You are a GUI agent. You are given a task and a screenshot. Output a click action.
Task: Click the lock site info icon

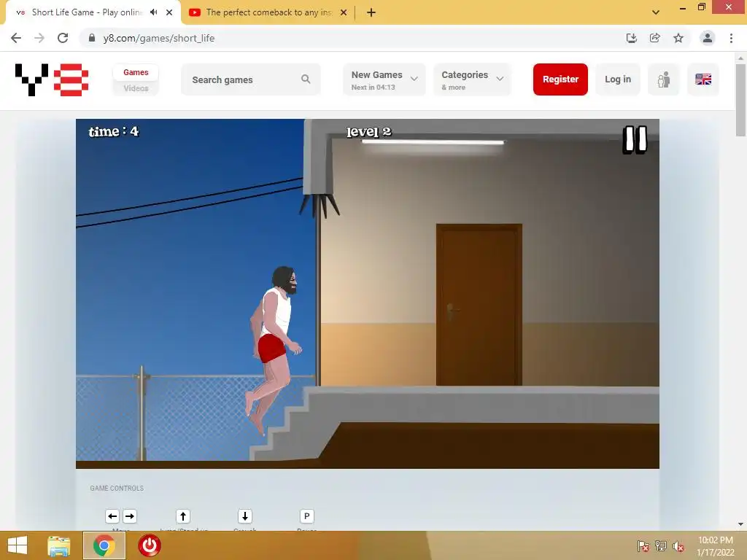click(x=92, y=38)
